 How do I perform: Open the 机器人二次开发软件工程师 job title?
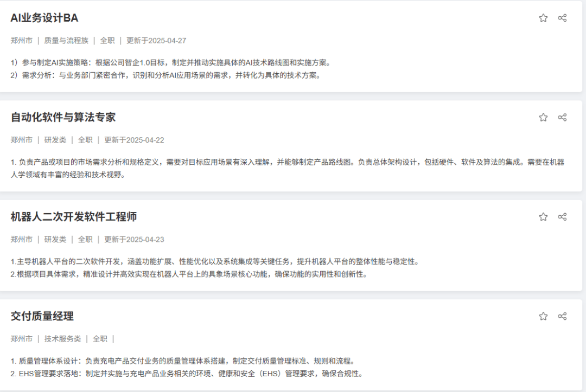[x=74, y=217]
